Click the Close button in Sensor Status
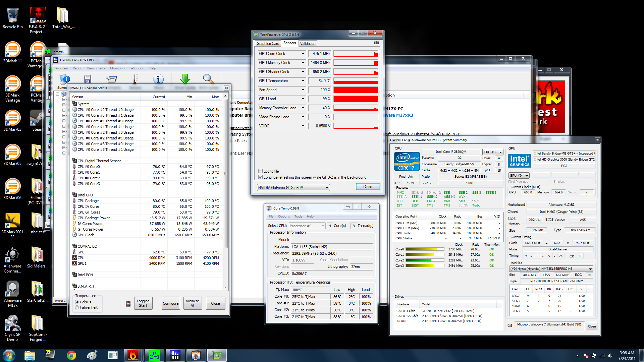The width and height of the screenshot is (644, 362). tap(215, 303)
